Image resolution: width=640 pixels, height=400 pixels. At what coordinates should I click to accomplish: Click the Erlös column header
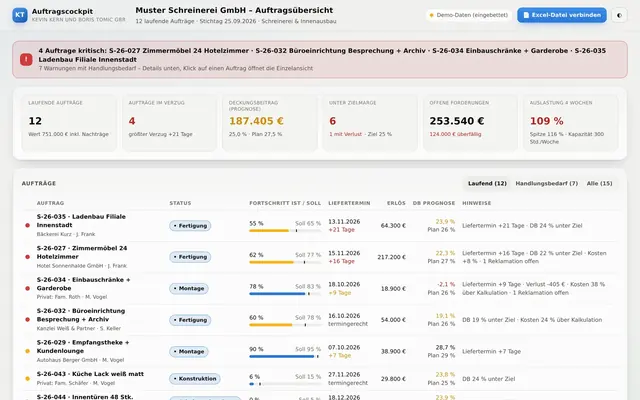tap(396, 203)
